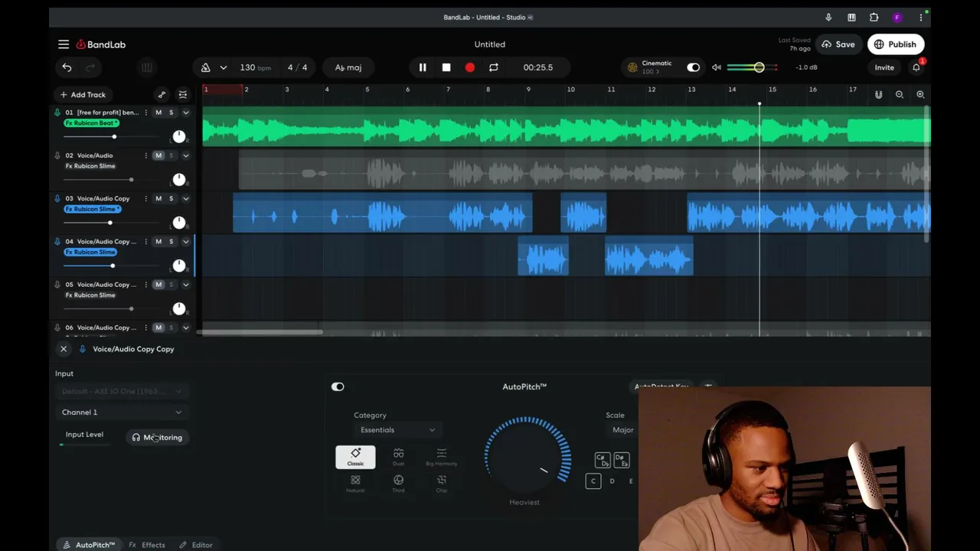Unmute track 02 Voice/Audio
Image resolution: width=980 pixels, height=551 pixels.
[158, 155]
